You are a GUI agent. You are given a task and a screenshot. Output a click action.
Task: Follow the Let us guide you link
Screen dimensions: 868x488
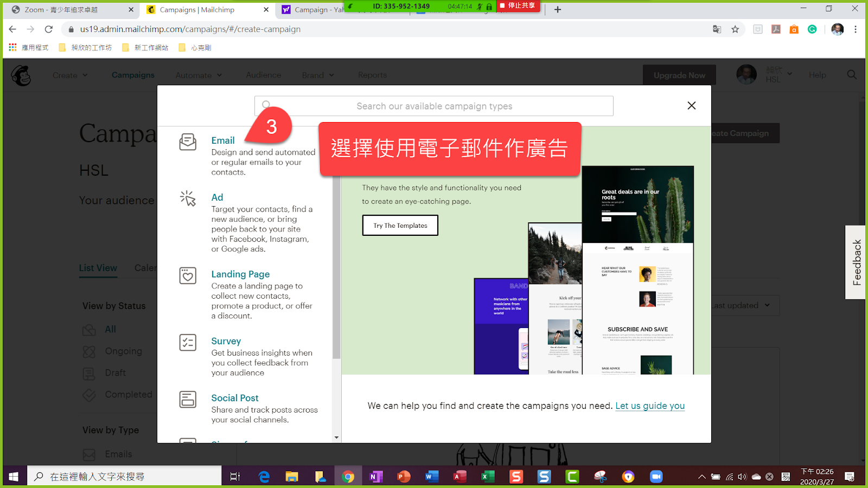click(x=650, y=406)
